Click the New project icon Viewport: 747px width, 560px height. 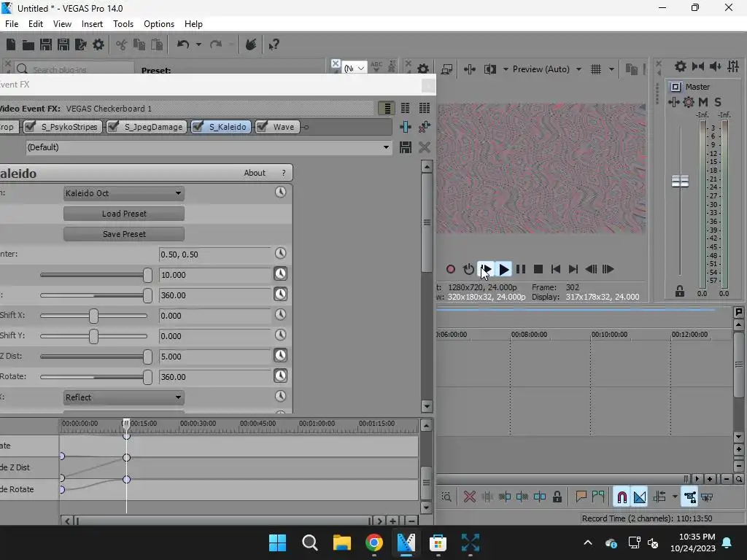(10, 44)
